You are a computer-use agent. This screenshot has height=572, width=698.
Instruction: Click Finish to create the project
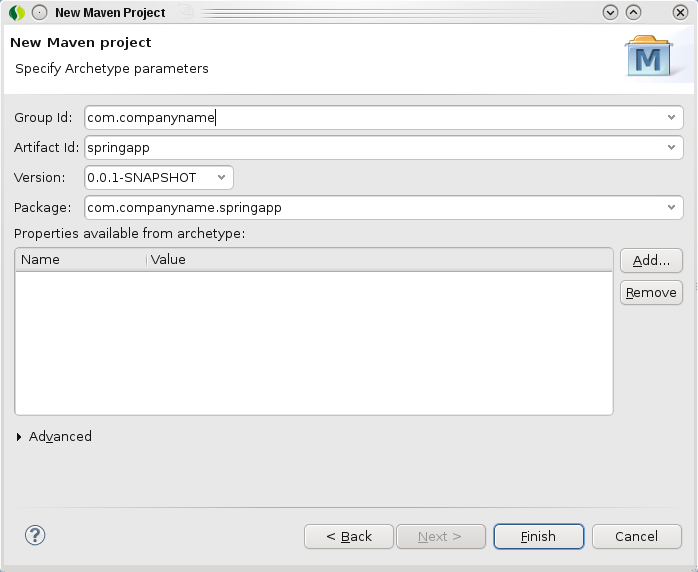539,536
